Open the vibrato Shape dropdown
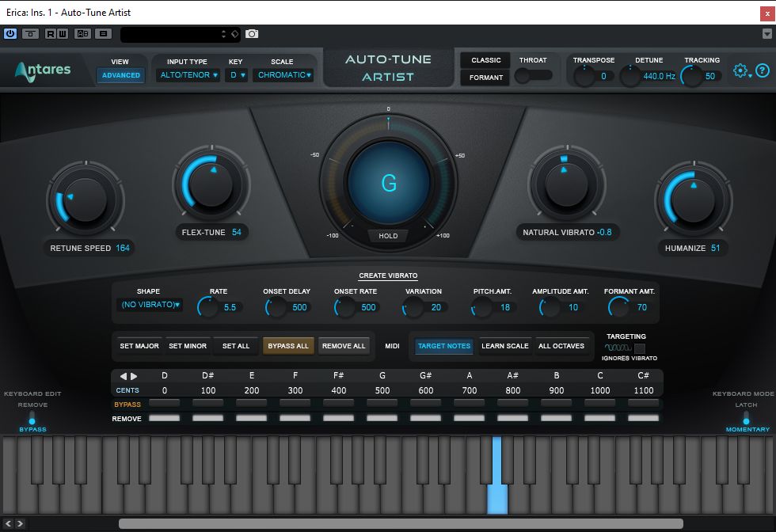The height and width of the screenshot is (532, 776). 150,305
